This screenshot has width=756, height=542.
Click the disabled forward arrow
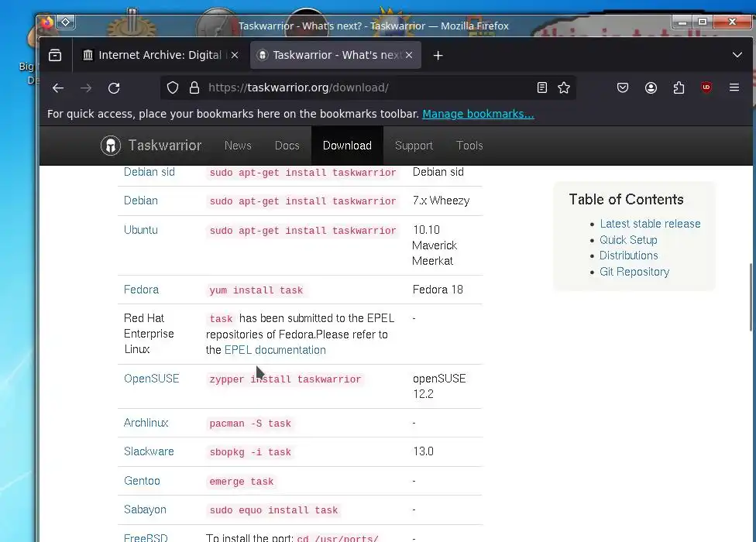click(x=86, y=87)
